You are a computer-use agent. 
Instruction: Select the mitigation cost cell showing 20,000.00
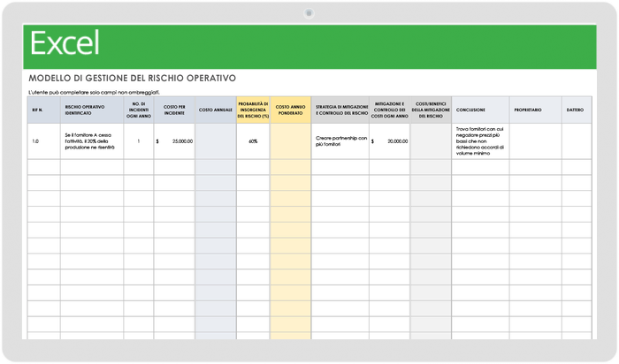390,141
